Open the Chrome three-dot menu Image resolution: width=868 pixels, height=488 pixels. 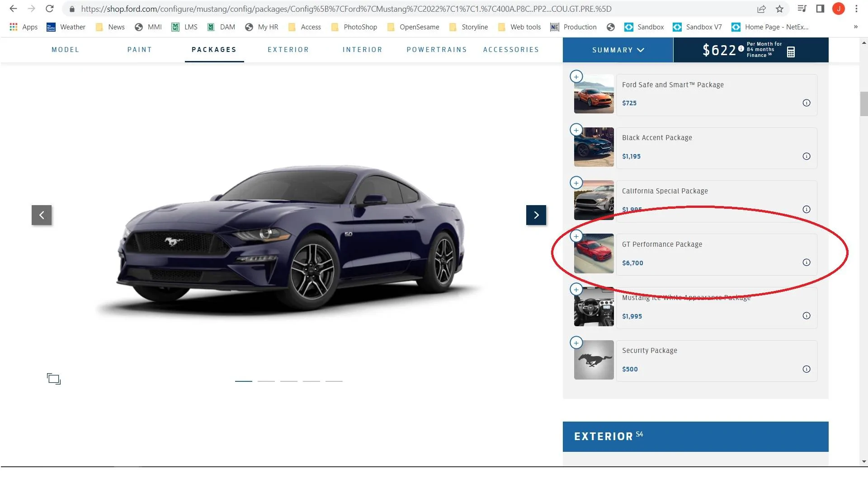856,9
